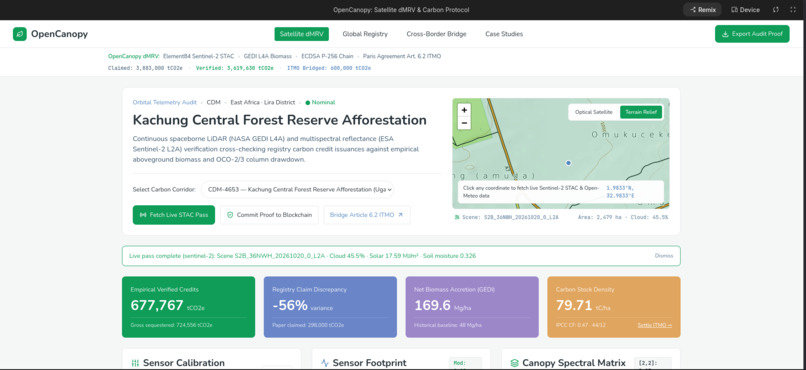Click the pulse icon beside Sensor Footprint
Image resolution: width=806 pixels, height=370 pixels.
(325, 363)
